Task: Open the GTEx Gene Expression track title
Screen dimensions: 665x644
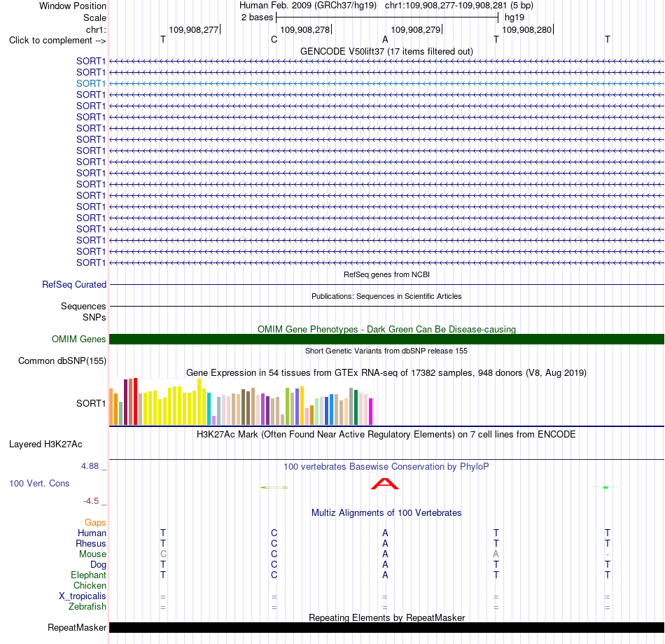Action: pyautogui.click(x=386, y=373)
